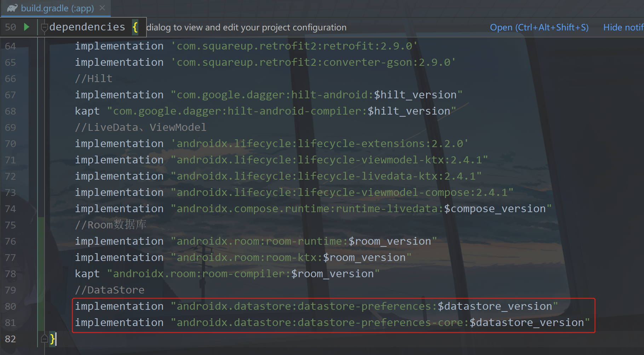
Task: Click fold end marker at line 82
Action: 44,339
